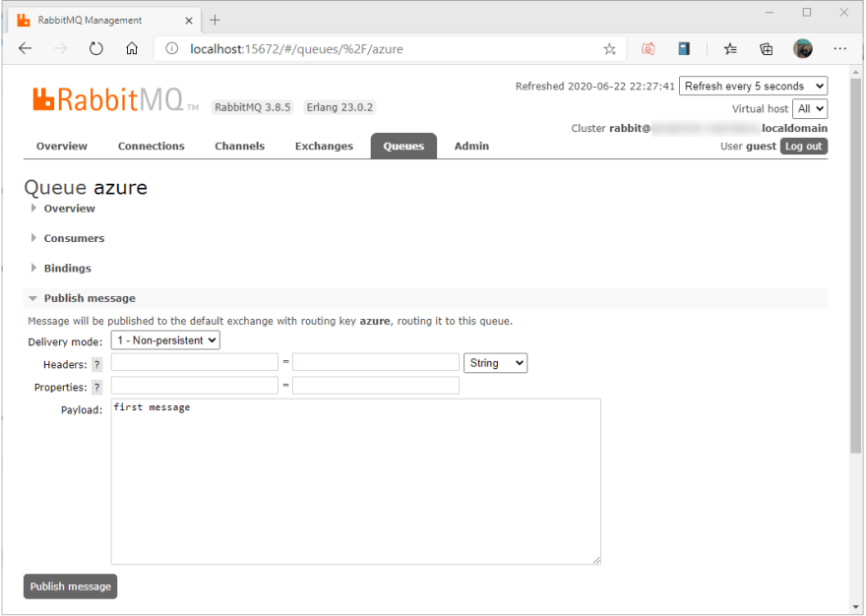Change Delivery mode dropdown

pos(165,340)
